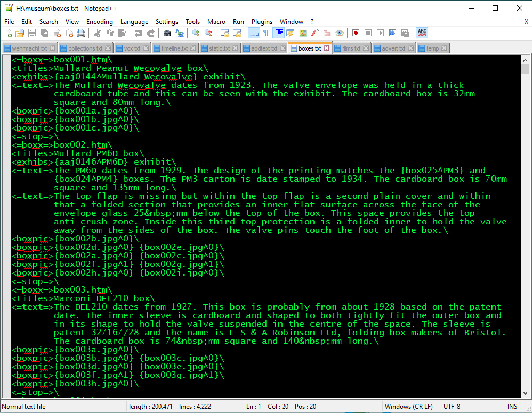
Task: Switch to the wehrmacht.txt tab
Action: [x=29, y=48]
